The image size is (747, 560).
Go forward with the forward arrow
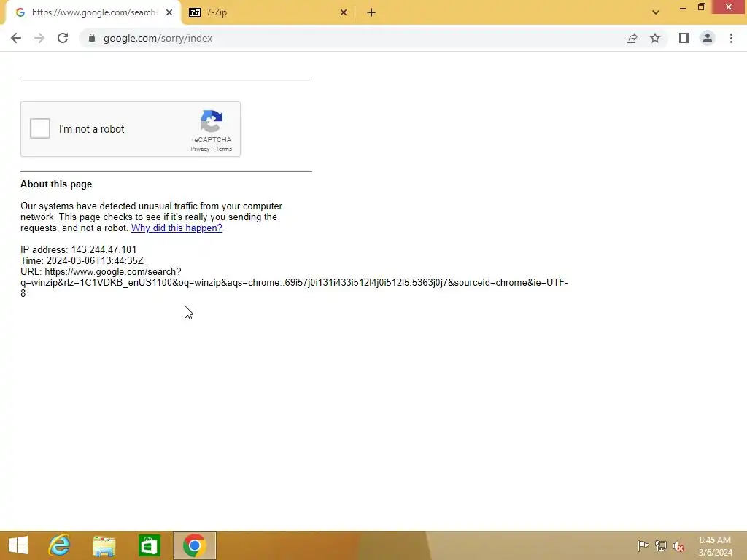click(39, 38)
